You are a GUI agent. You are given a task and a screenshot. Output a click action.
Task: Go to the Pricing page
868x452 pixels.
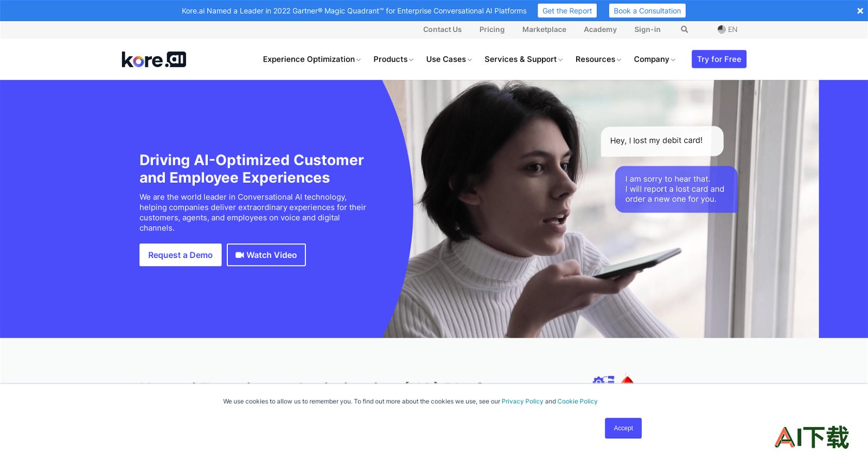(492, 29)
